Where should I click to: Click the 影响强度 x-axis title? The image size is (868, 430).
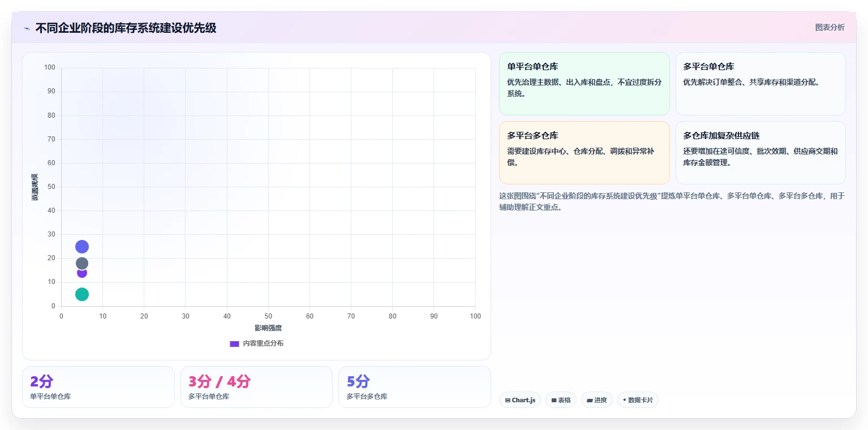click(268, 328)
